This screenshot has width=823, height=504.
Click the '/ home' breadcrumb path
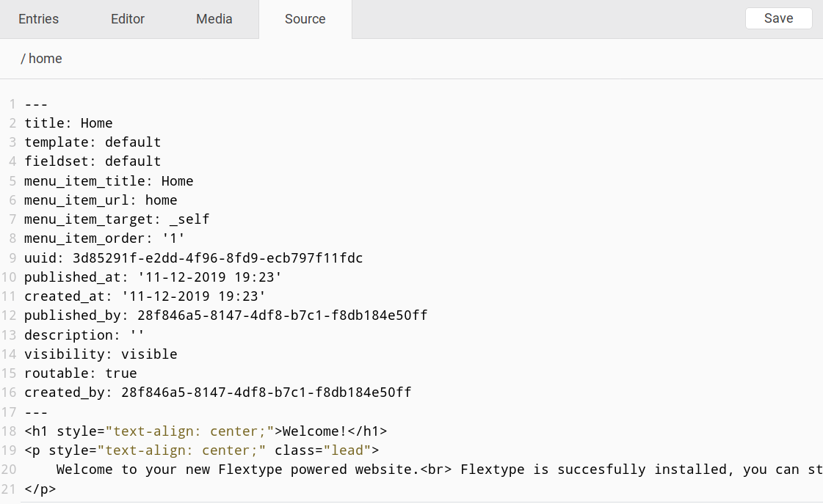coord(41,59)
